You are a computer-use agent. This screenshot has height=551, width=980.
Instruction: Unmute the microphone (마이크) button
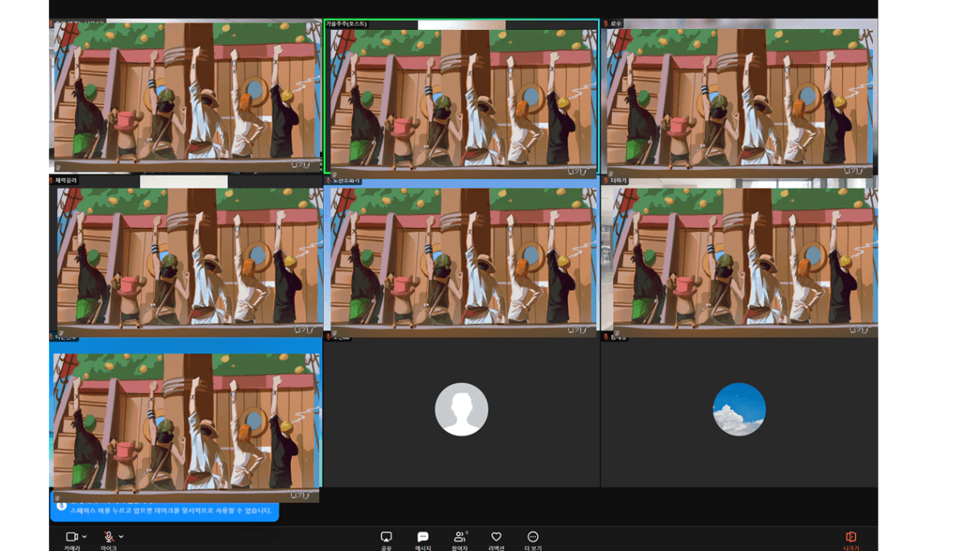109,540
